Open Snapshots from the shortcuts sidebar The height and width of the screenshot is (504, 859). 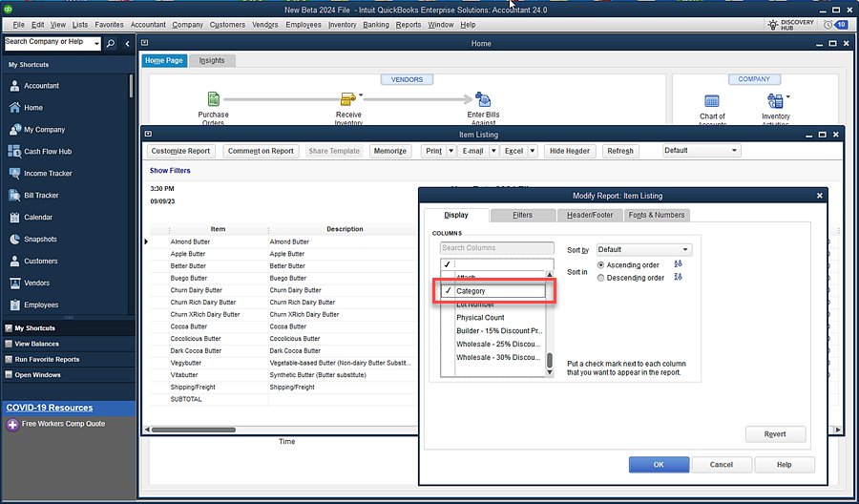coord(40,239)
